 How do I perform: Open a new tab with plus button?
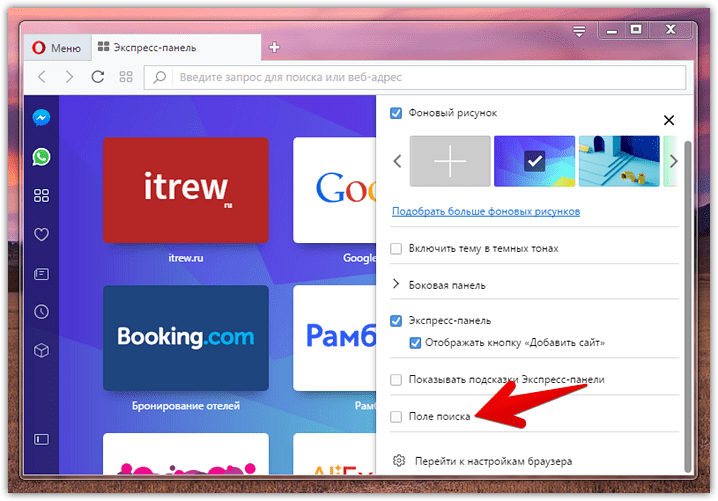(274, 47)
